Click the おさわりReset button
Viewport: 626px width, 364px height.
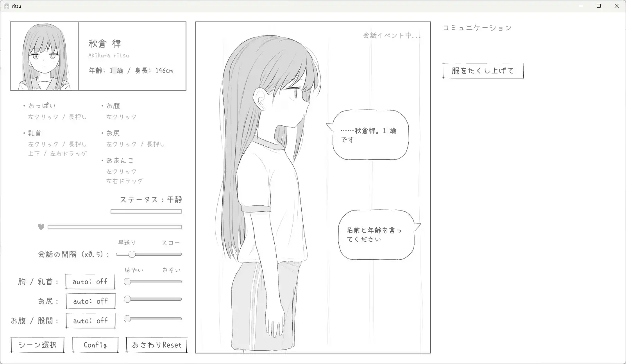[x=156, y=345]
